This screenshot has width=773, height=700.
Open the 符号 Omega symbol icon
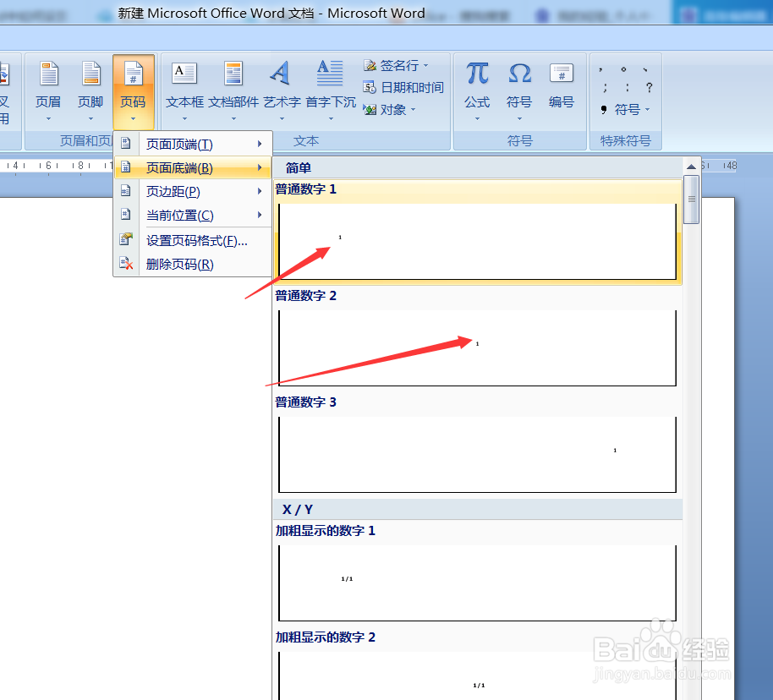519,74
